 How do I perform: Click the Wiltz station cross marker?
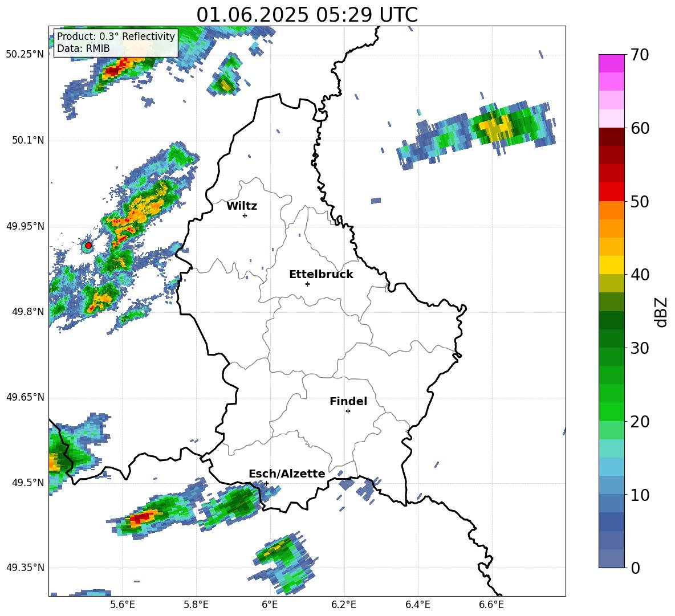coord(245,215)
